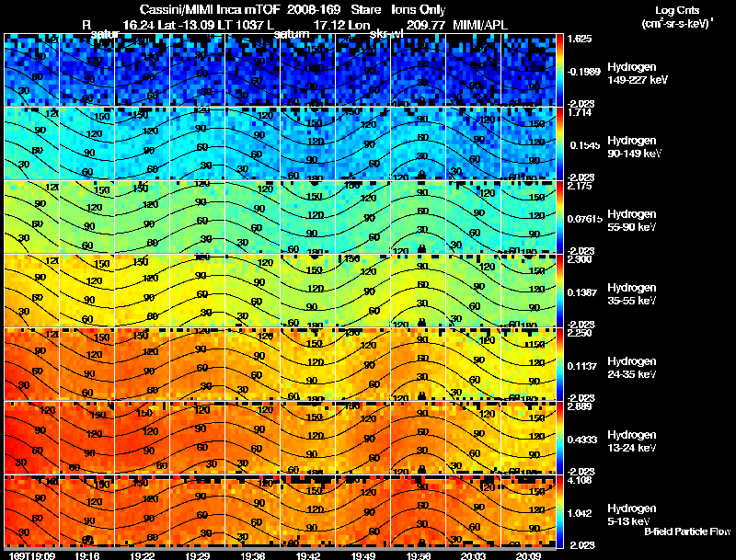Select the 'Hydrogen 13-24 keV' channel label
Screen dimensions: 736x560
pyautogui.click(x=632, y=441)
